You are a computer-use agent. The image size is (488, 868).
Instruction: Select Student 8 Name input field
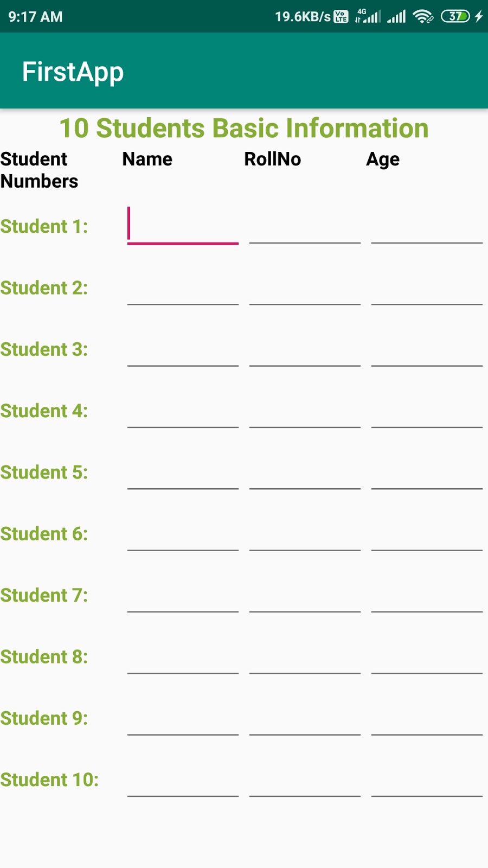tap(183, 665)
